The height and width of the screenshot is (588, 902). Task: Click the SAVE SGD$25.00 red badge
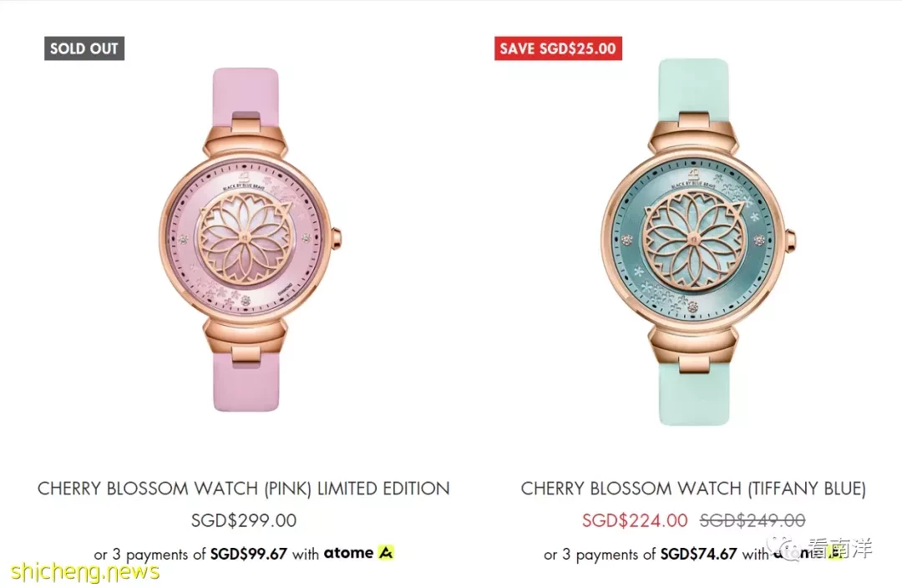point(558,48)
